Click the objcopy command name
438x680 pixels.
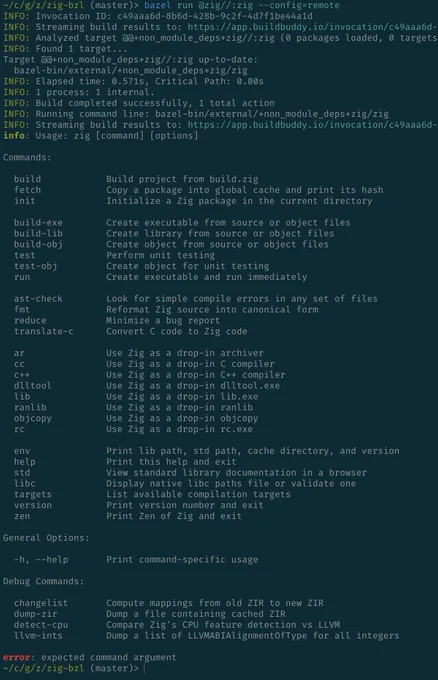point(33,418)
